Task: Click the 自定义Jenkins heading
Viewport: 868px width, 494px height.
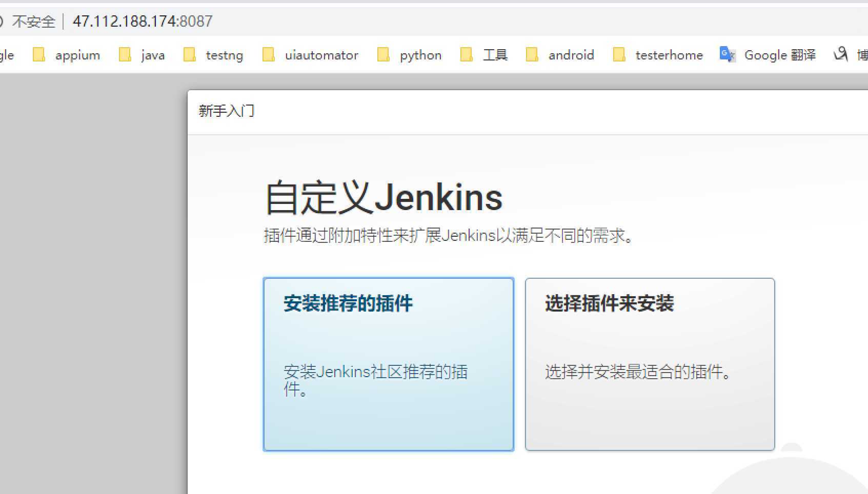Action: (x=383, y=197)
